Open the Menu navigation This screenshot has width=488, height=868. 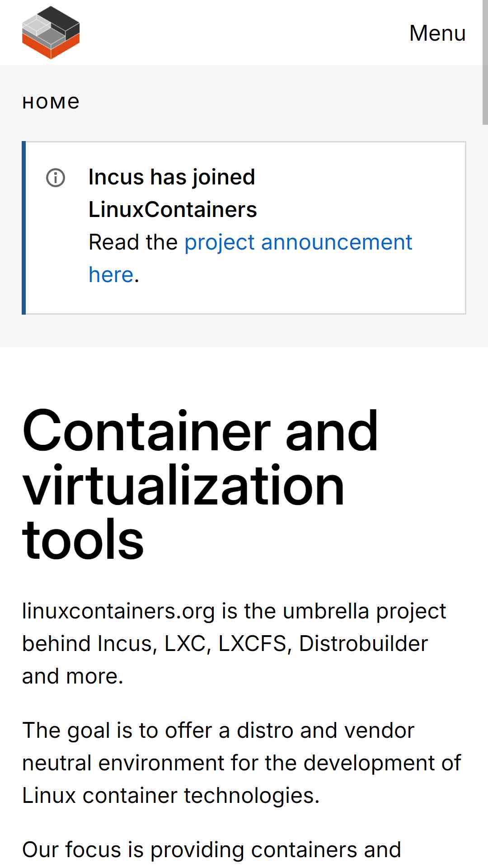[x=437, y=33]
